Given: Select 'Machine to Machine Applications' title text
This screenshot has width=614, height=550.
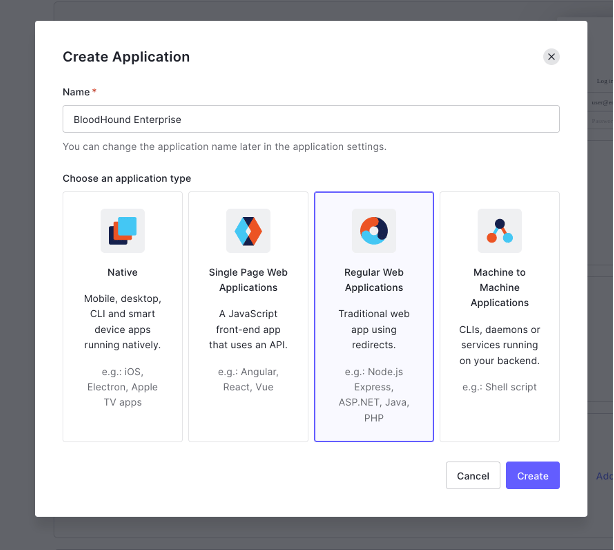Looking at the screenshot, I should click(500, 287).
